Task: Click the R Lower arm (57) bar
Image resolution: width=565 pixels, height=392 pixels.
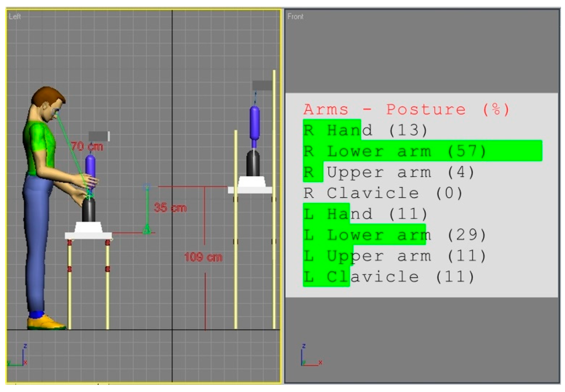Action: click(422, 151)
